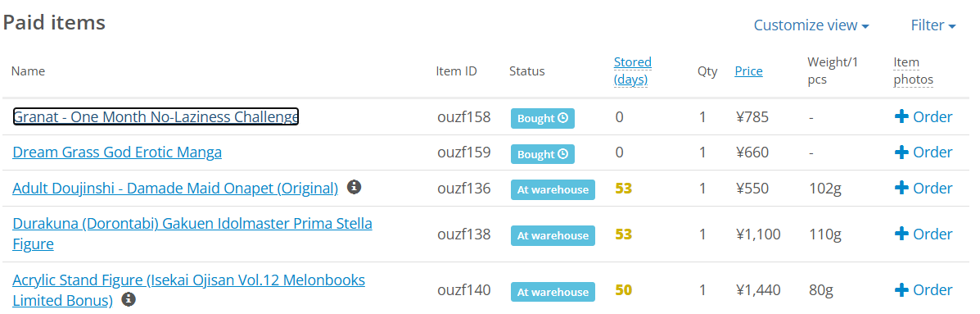
Task: Click At warehouse badge for ouzf140
Action: [x=553, y=292]
